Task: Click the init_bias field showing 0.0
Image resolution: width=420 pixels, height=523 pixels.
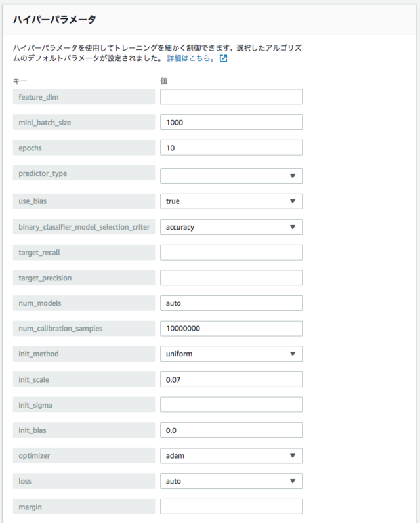Action: (231, 430)
